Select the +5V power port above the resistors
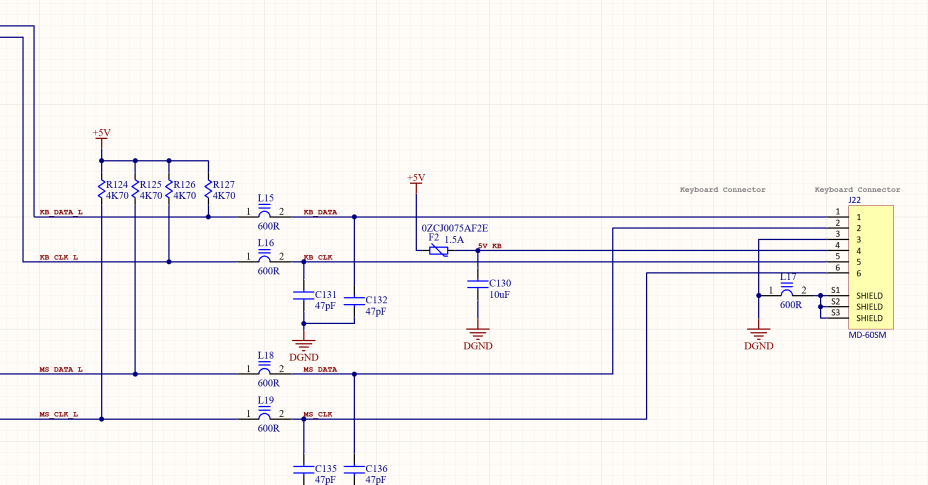Viewport: 928px width, 485px height. [x=101, y=134]
